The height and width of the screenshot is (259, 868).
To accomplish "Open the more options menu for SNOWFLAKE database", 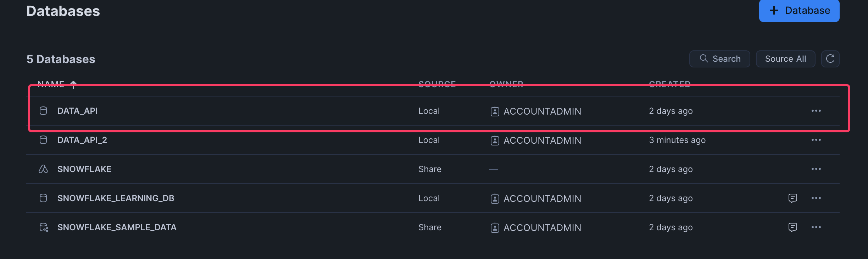I will pyautogui.click(x=816, y=169).
